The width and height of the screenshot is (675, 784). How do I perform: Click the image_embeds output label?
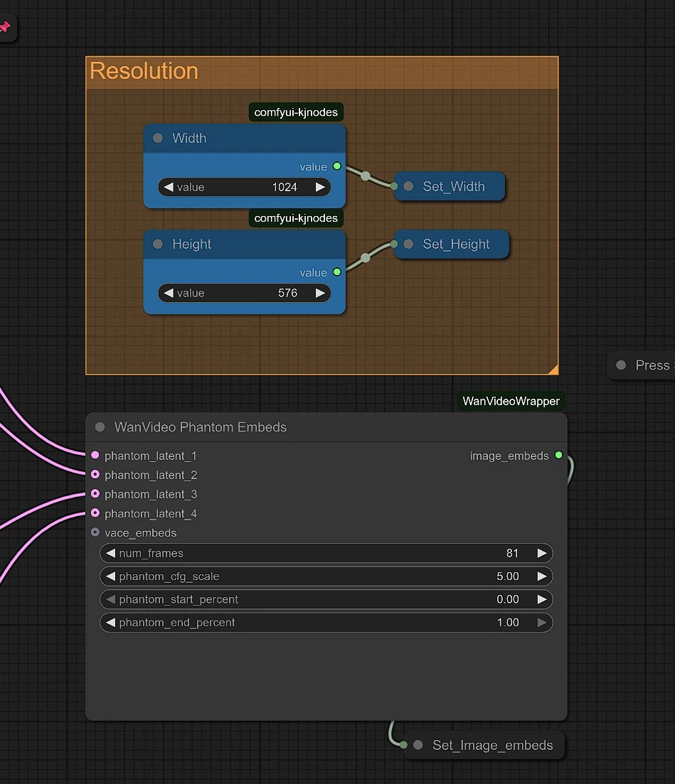coord(509,456)
